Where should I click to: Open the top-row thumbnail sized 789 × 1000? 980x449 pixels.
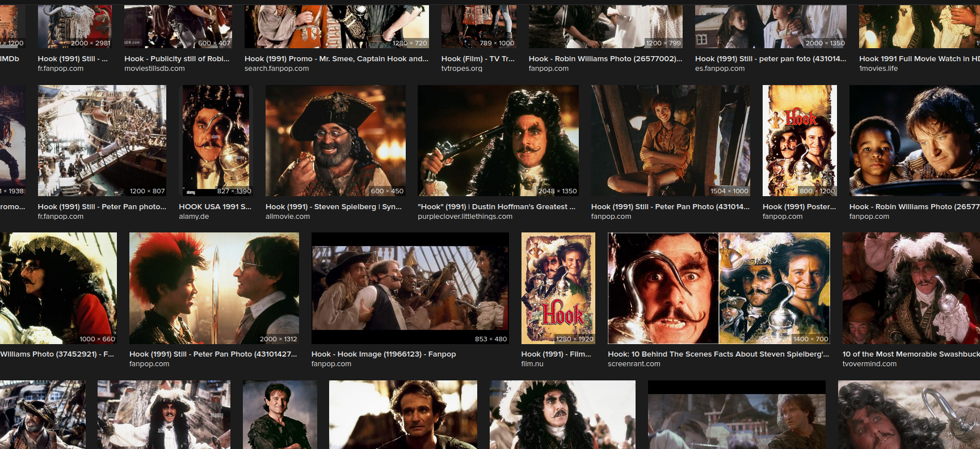tap(479, 27)
